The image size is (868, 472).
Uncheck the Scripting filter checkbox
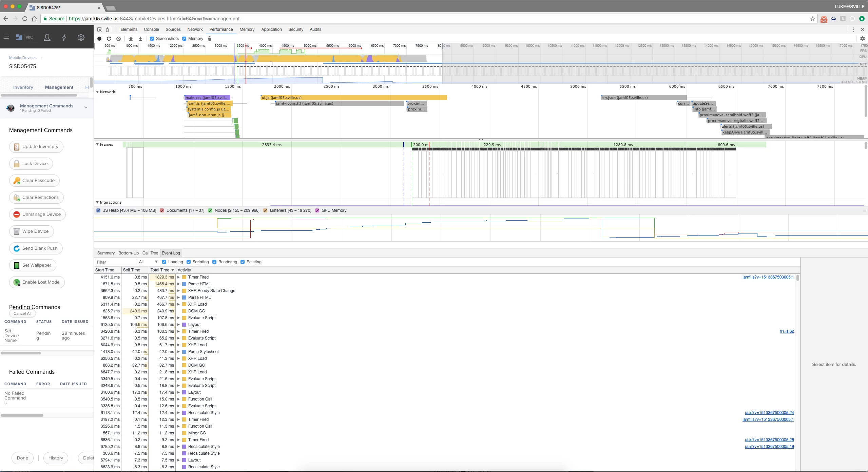(189, 262)
